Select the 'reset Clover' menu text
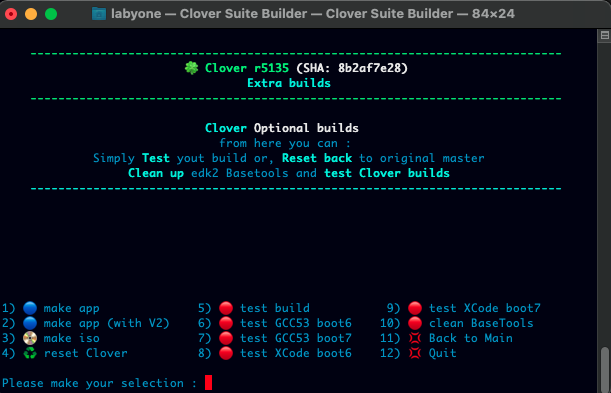 (x=86, y=353)
